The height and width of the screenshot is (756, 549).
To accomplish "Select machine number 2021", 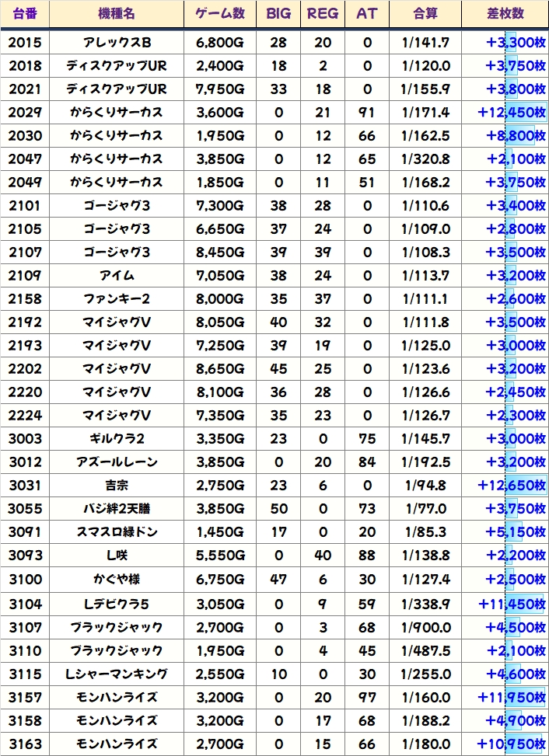I will pos(25,89).
